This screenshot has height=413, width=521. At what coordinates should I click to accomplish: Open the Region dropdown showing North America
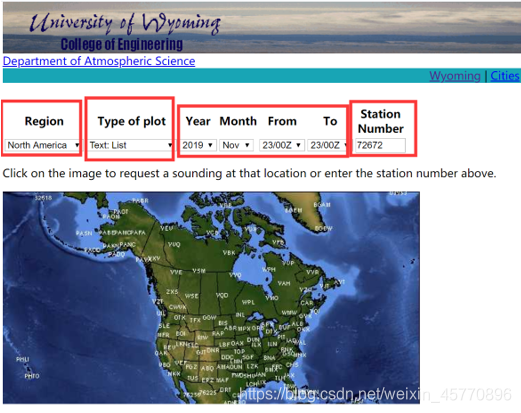pos(43,145)
